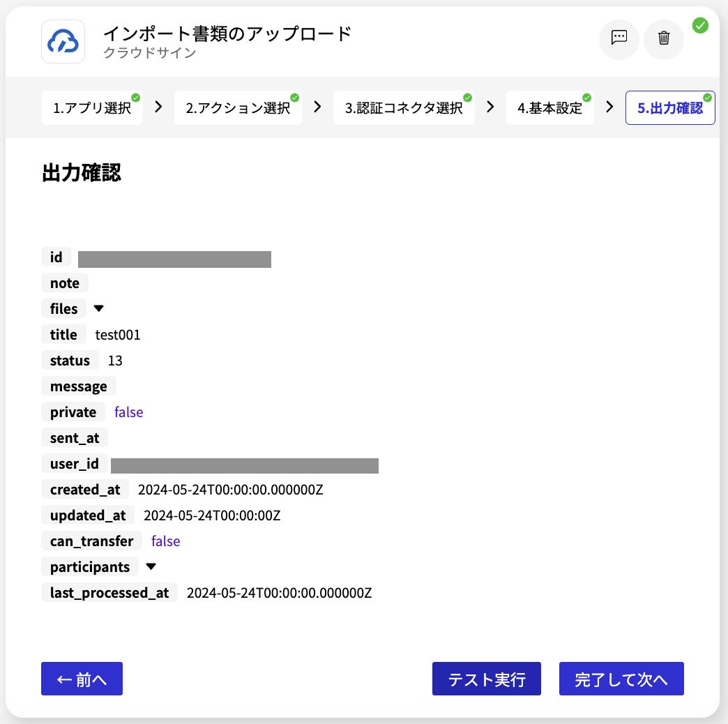Screen dimensions: 728x724
Task: Click the false value next to can_transfer
Action: pos(166,541)
